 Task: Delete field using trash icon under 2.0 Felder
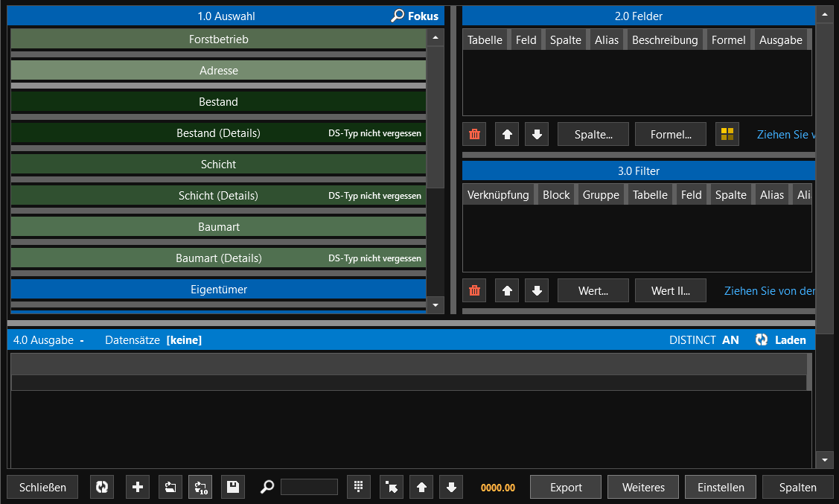click(474, 135)
